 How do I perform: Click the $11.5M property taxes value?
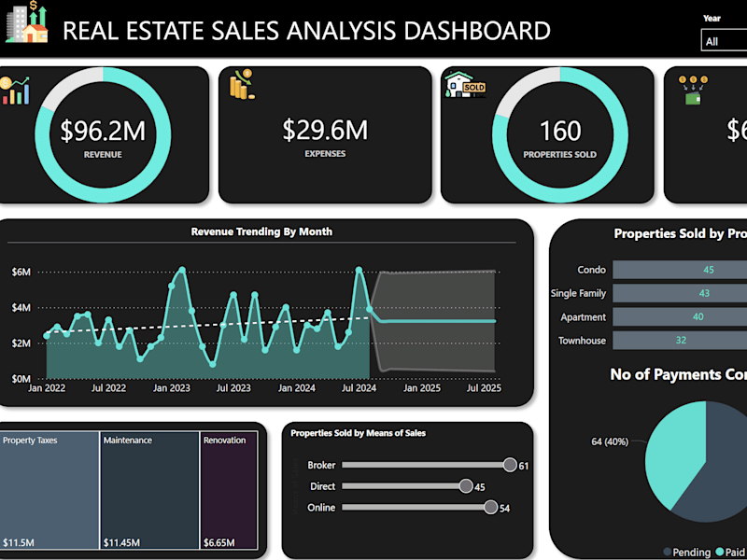click(18, 542)
